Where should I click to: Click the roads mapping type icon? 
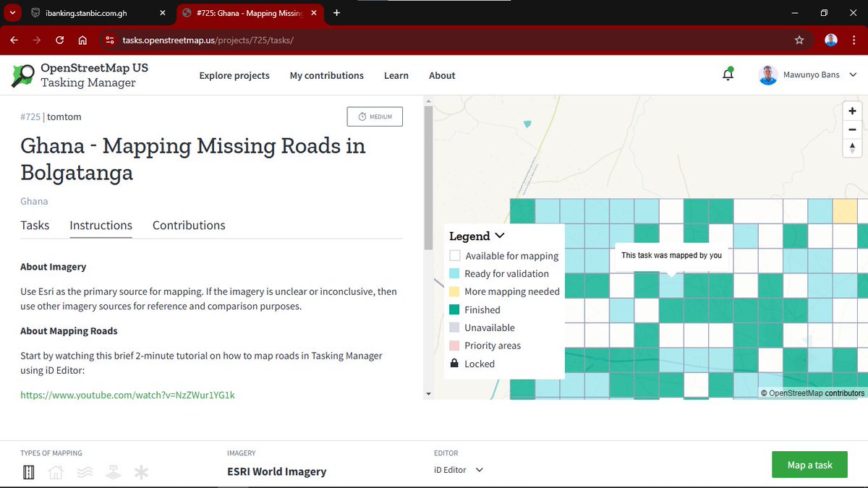29,473
